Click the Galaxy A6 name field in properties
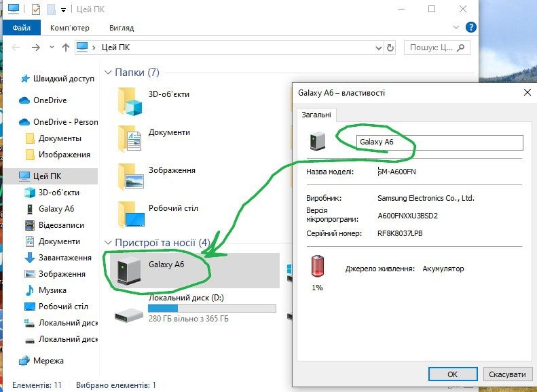Screen dimensions: 537x392 (440, 142)
